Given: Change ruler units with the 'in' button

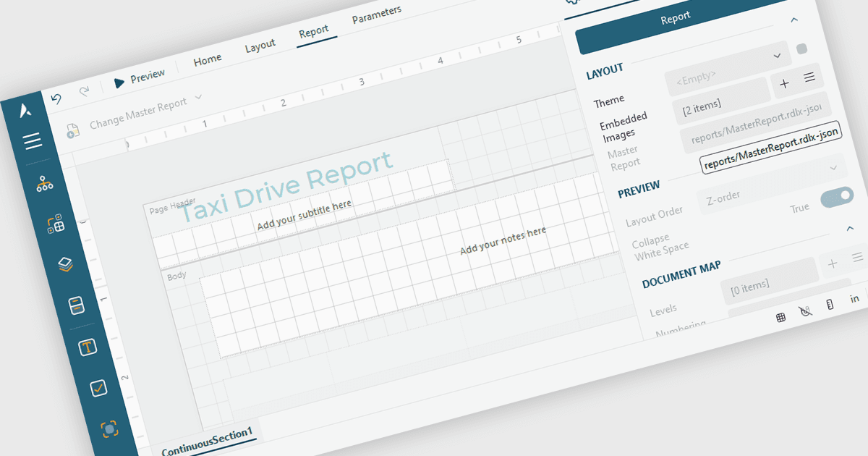Looking at the screenshot, I should 854,298.
